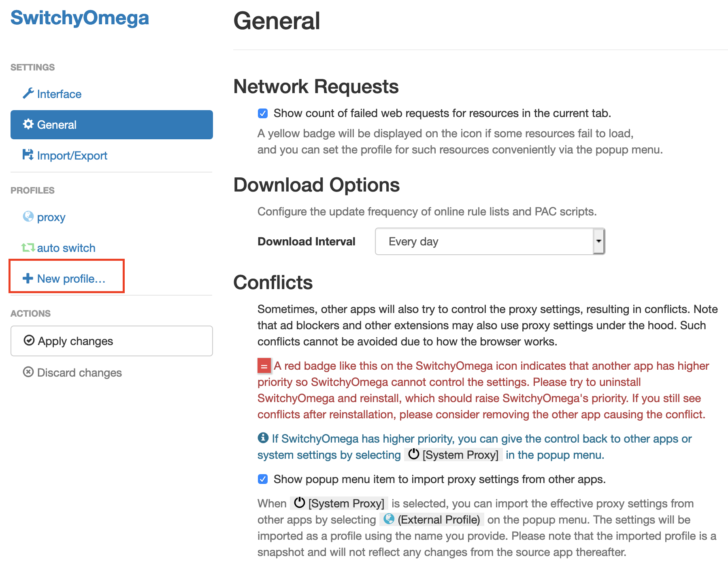
Task: Click the wrench icon beside Interface
Action: coord(28,94)
